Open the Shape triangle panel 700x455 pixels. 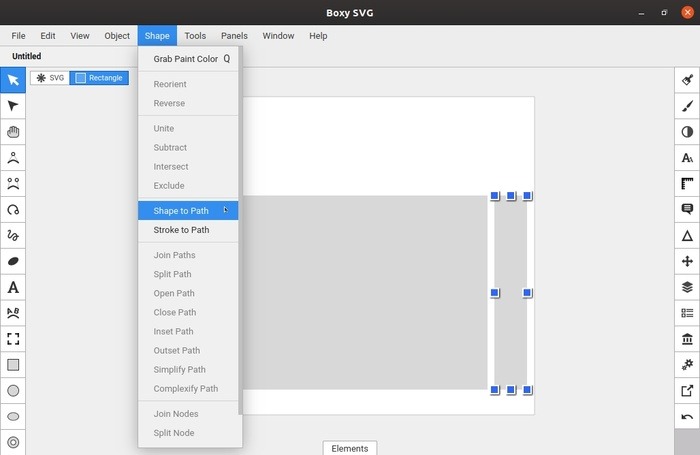(687, 235)
